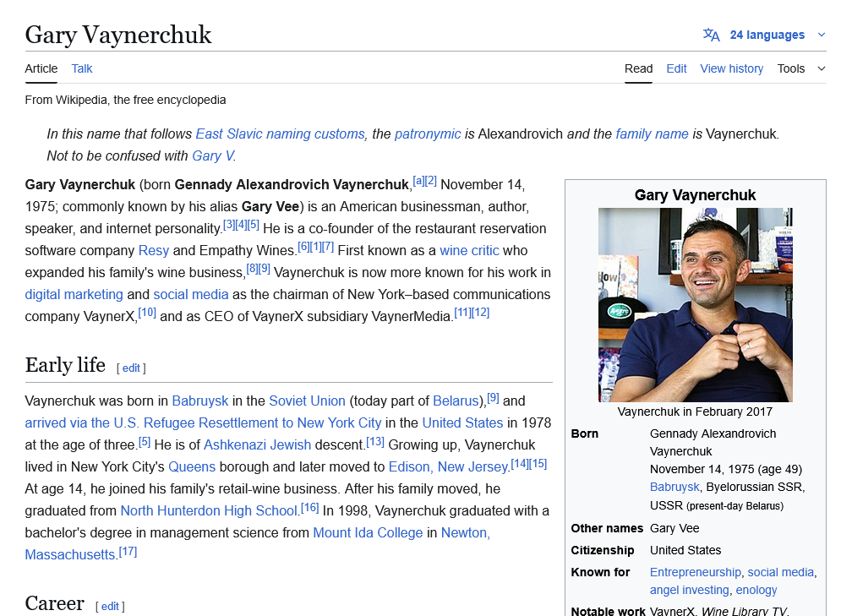Open the Newton, Massachusetts link
Screen dimensions: 841x616
465,533
